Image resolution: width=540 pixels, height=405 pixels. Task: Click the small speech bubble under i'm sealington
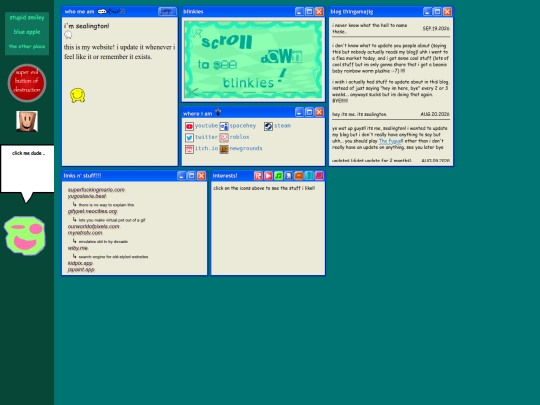point(68,35)
